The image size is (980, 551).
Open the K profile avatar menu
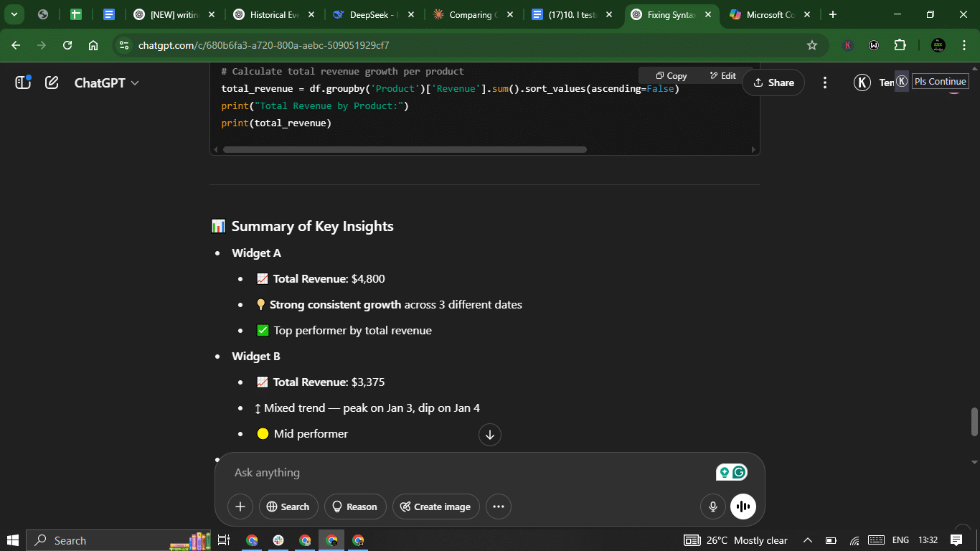pos(862,83)
